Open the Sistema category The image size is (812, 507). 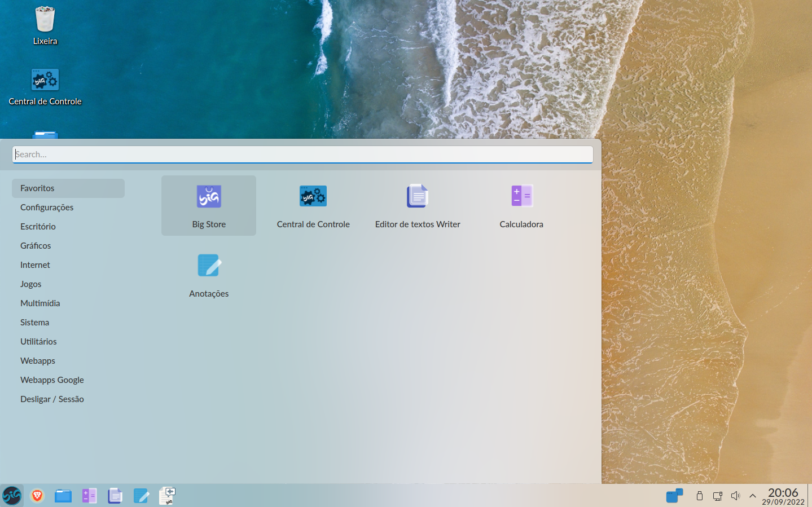(x=34, y=322)
